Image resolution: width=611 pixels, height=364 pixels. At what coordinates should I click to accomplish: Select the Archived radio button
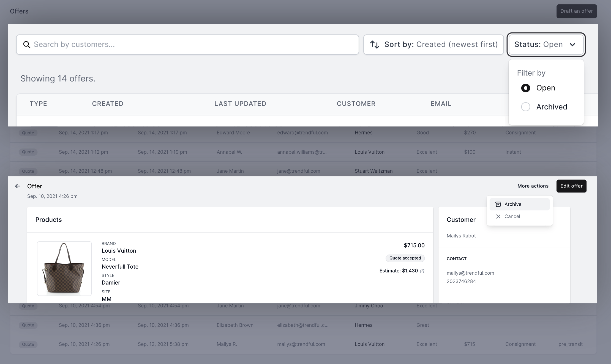pos(525,107)
